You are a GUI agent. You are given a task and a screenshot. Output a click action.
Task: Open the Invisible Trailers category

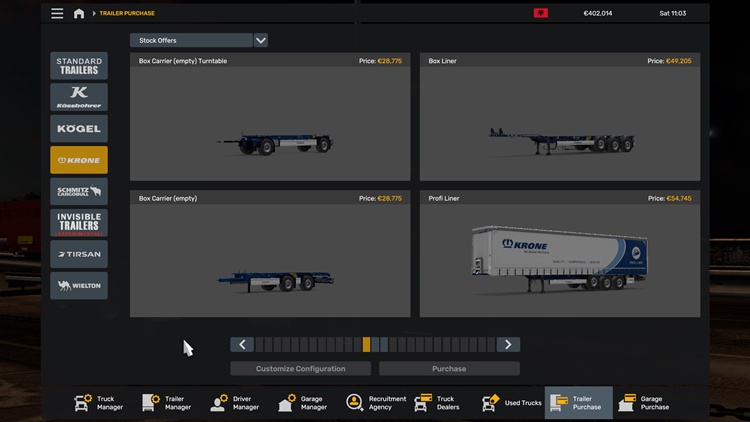[79, 223]
